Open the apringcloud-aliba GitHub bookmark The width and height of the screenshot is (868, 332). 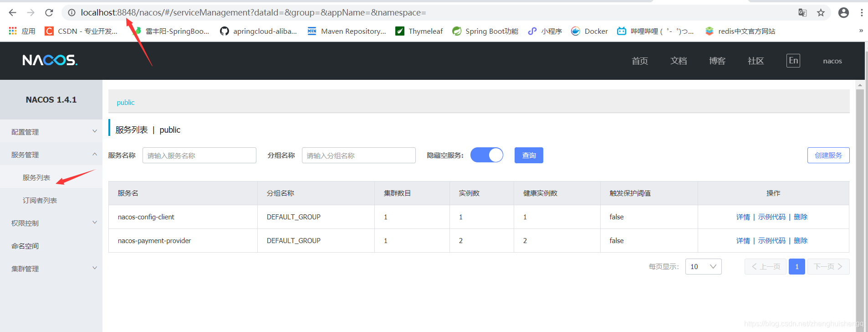(x=258, y=31)
